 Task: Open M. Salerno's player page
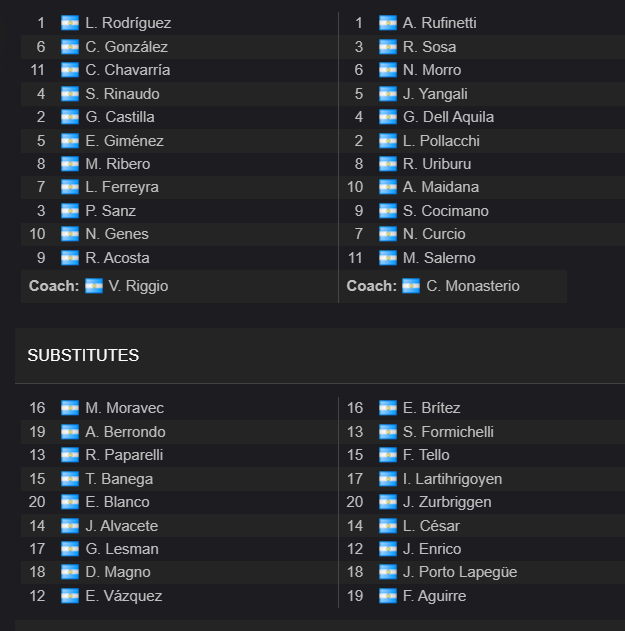pyautogui.click(x=439, y=258)
